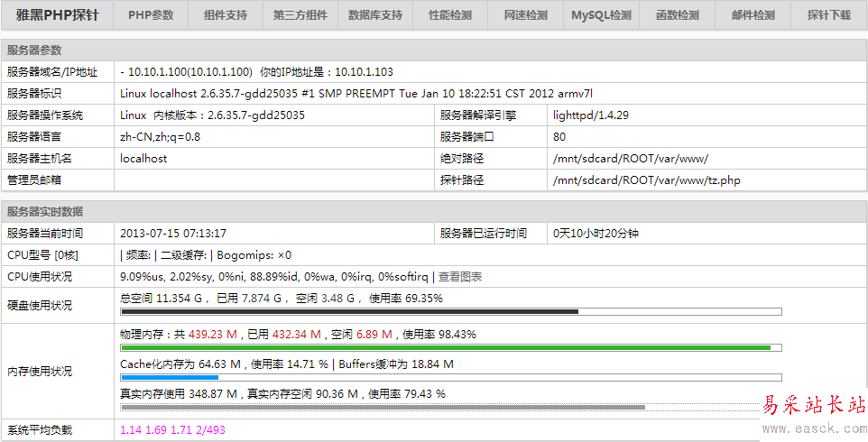Select the zh-CN,zh;q=0.8 language value
The image size is (868, 442).
pyautogui.click(x=160, y=137)
